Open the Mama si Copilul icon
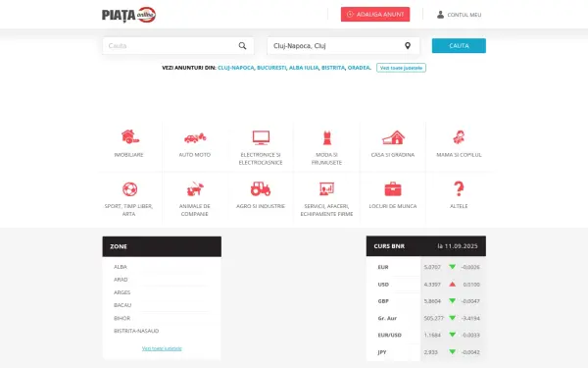Image resolution: width=588 pixels, height=368 pixels. coord(459,137)
